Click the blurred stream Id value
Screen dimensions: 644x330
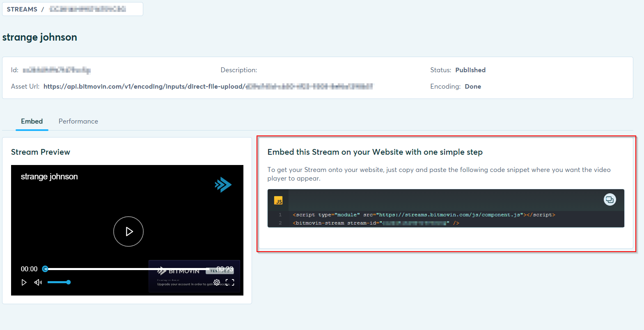(57, 70)
